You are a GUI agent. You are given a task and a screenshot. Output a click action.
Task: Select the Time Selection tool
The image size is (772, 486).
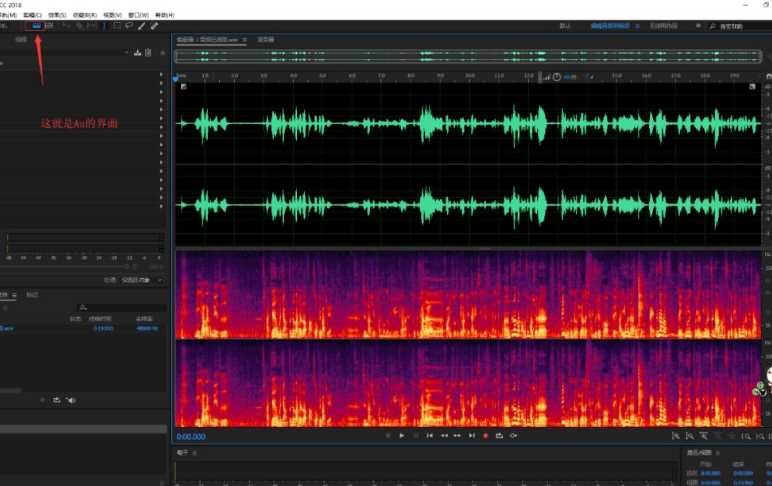click(104, 26)
